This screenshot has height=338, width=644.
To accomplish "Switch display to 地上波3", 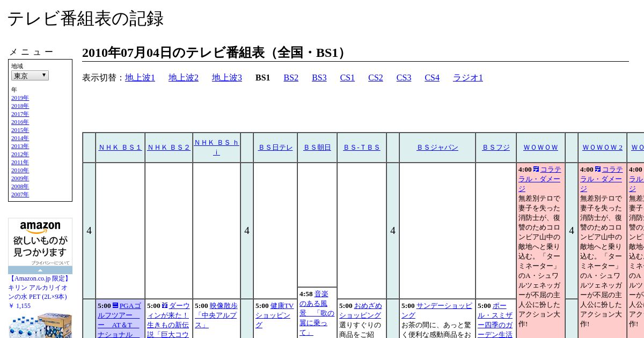I will click(227, 78).
